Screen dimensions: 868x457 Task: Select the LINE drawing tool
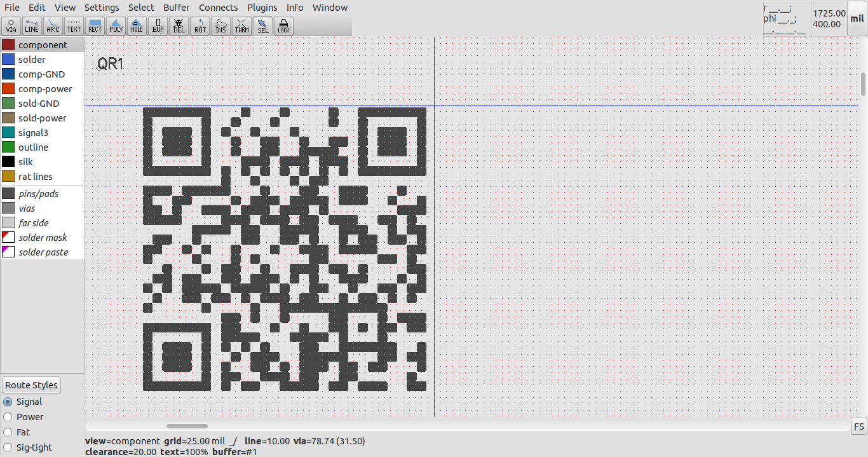pos(32,25)
